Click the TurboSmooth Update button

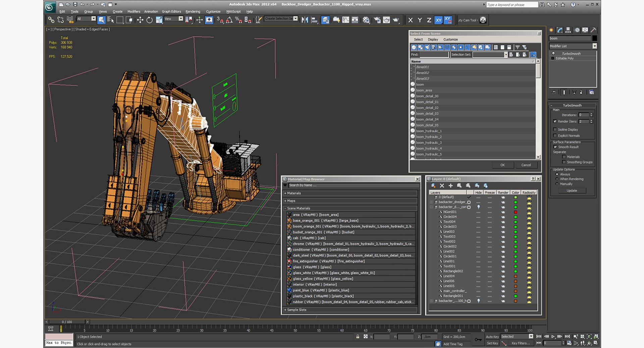(x=572, y=190)
